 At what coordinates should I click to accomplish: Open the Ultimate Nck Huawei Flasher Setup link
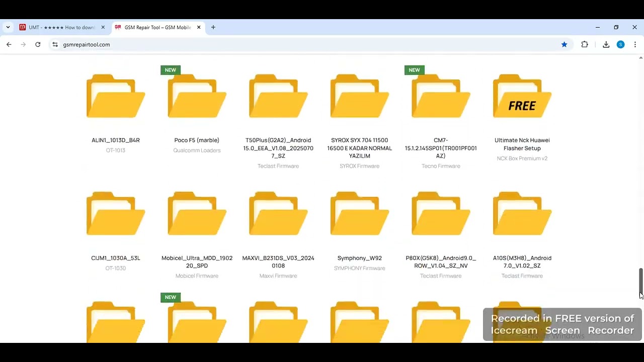(522, 144)
